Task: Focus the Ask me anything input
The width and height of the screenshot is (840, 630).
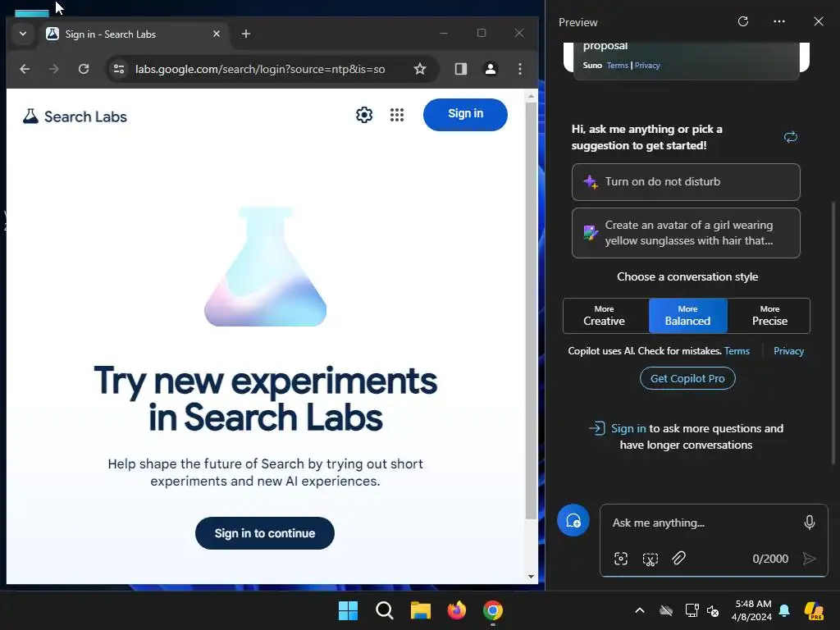Action: (705, 523)
